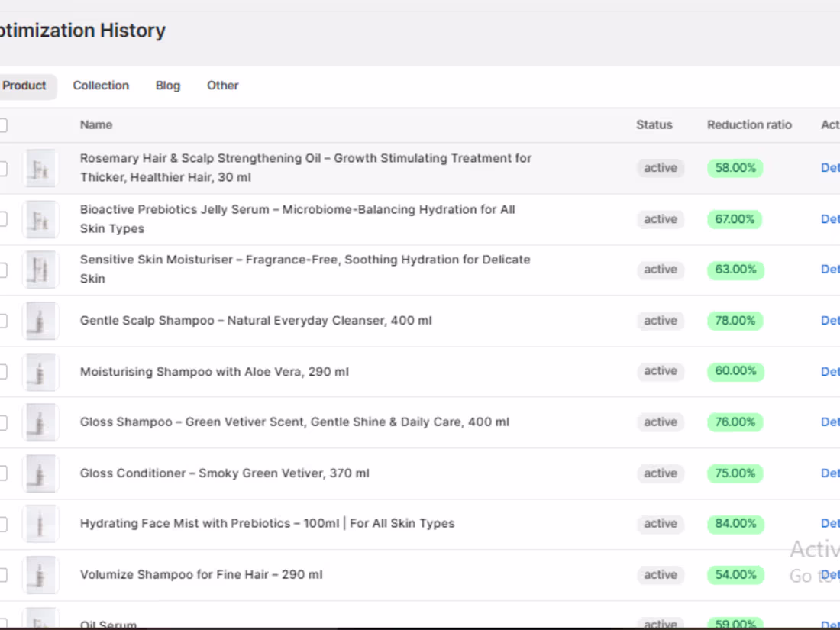Switch to the Collection tab

coord(101,86)
